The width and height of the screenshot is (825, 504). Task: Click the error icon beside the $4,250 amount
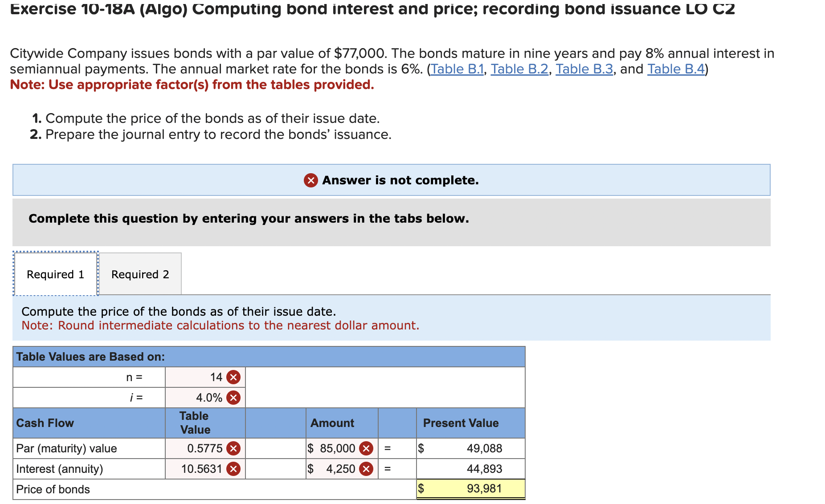[365, 469]
